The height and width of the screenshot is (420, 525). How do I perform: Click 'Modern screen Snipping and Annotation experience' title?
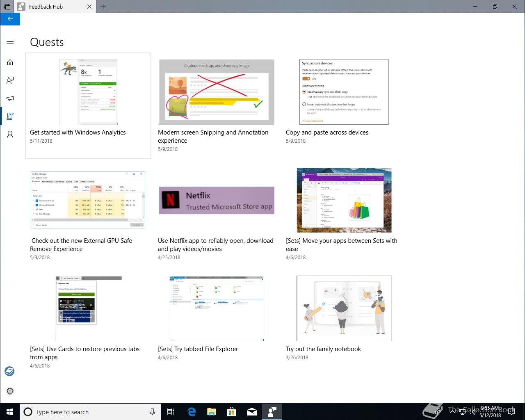click(213, 137)
